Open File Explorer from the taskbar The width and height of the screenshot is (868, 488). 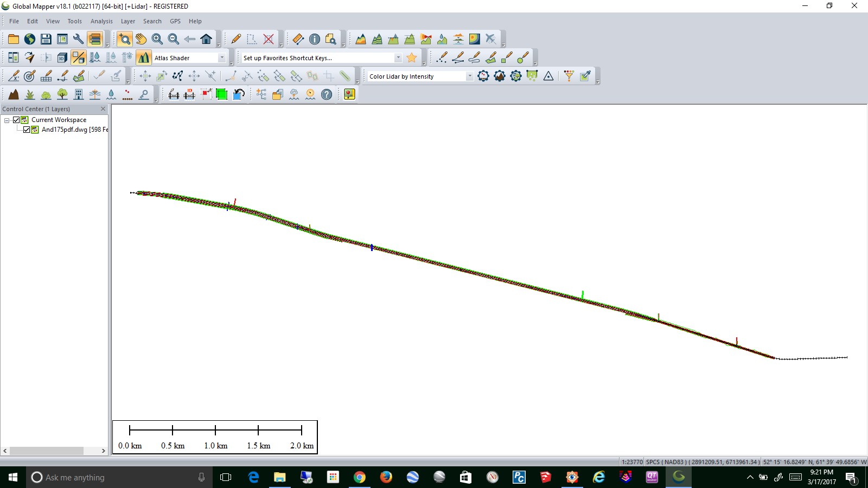279,477
